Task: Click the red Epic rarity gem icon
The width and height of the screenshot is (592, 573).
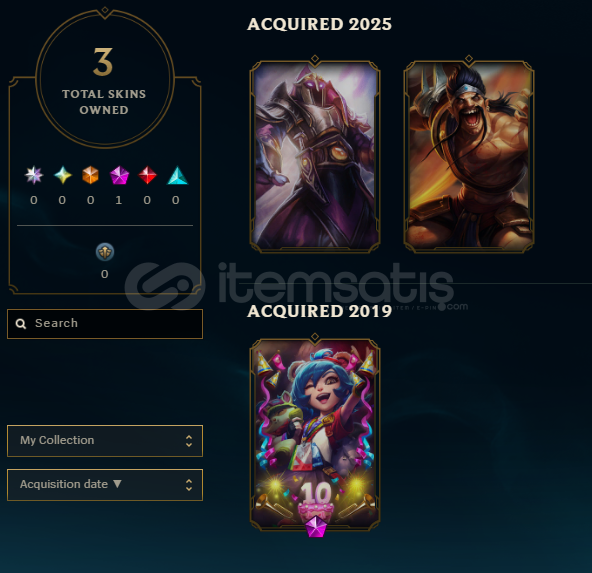Action: [147, 176]
